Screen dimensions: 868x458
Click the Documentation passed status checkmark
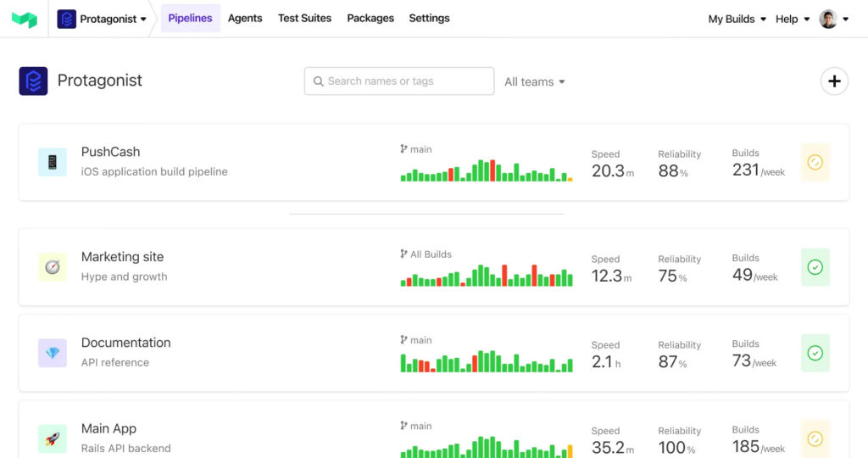815,353
